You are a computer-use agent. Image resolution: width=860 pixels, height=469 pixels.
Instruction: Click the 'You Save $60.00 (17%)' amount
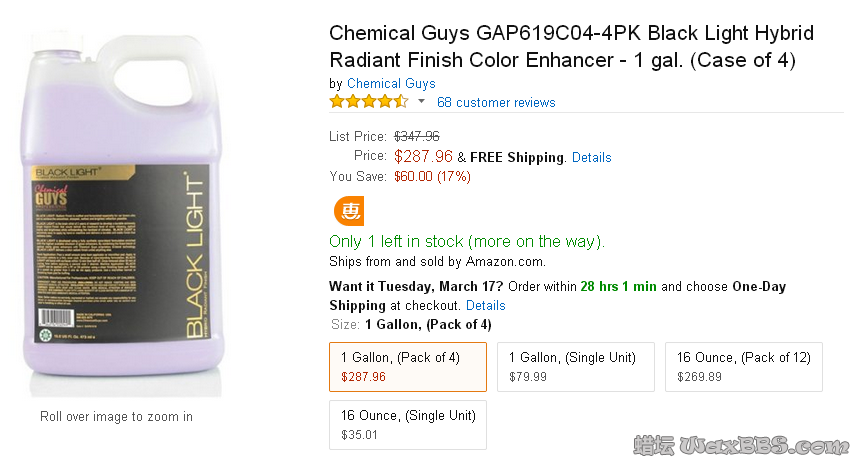pyautogui.click(x=432, y=176)
